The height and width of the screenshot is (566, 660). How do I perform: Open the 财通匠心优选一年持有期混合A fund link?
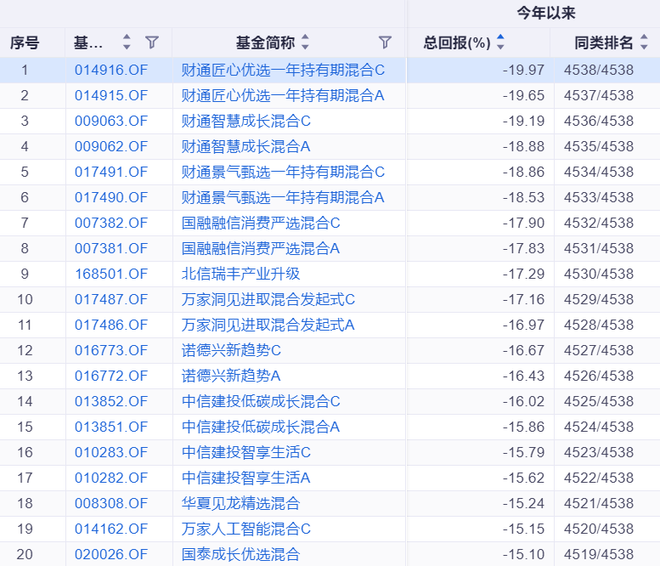tap(282, 95)
